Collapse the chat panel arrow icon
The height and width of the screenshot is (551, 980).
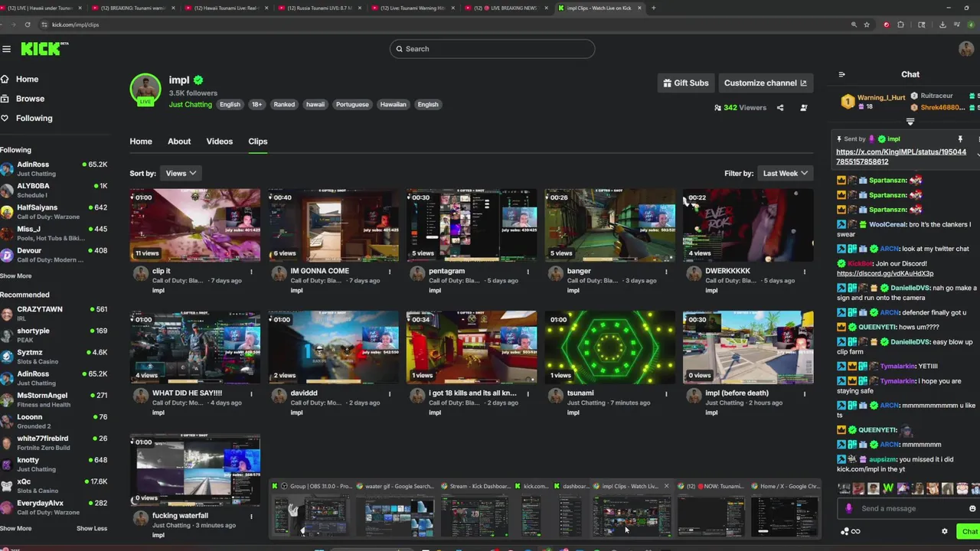click(x=841, y=75)
